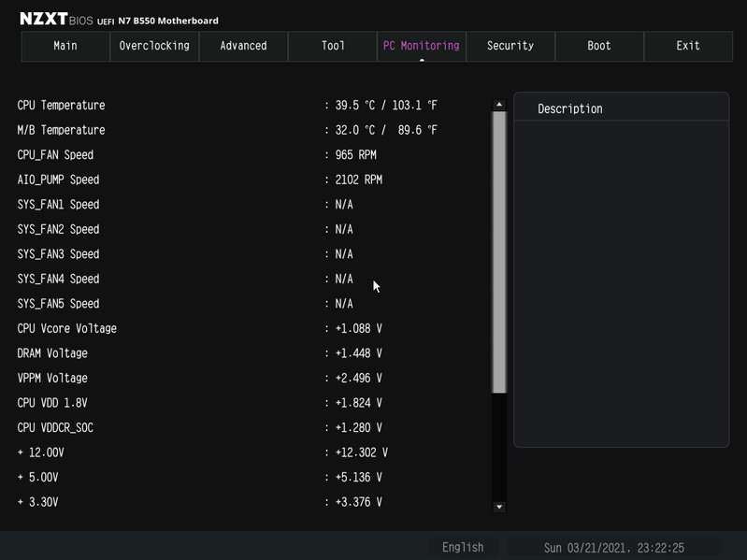Click the 965 RPM value

356,155
